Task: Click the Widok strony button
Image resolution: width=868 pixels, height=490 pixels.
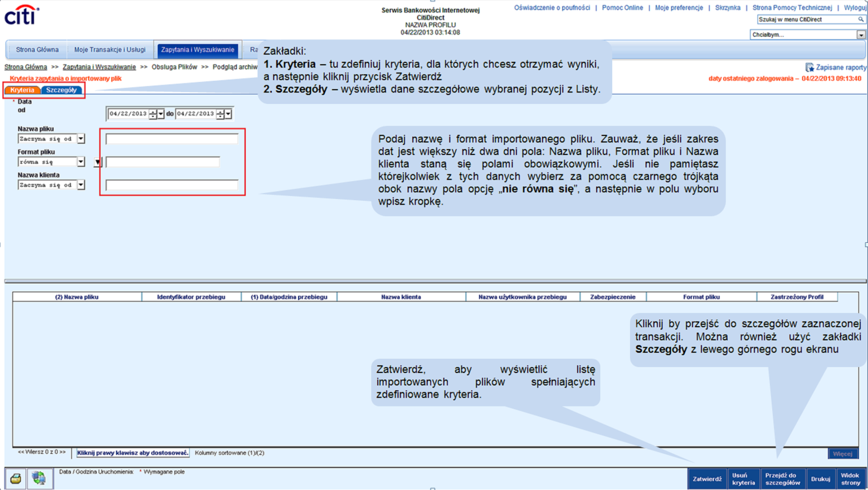Action: point(850,479)
